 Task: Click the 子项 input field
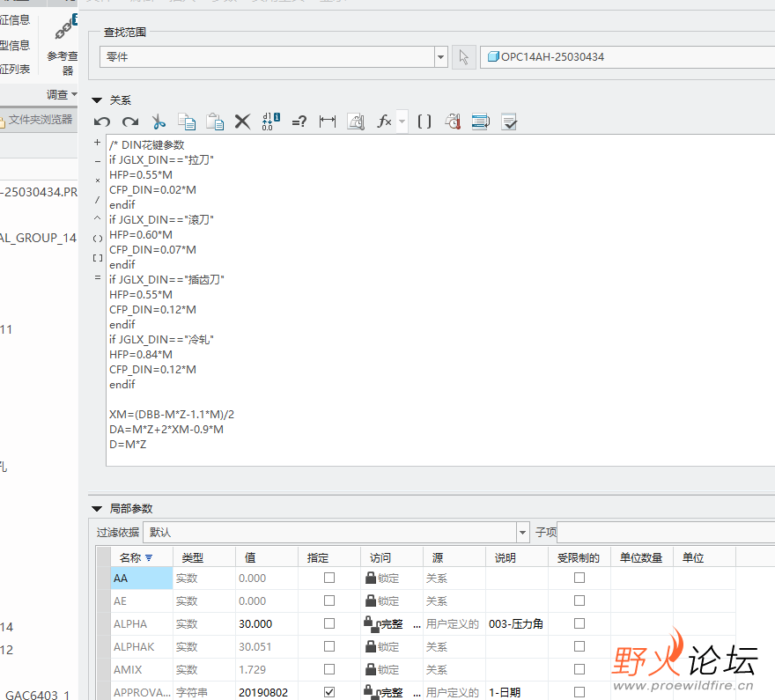(x=666, y=532)
